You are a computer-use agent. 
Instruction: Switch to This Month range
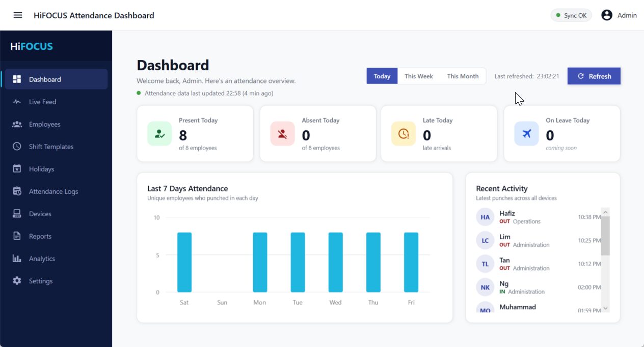point(463,76)
